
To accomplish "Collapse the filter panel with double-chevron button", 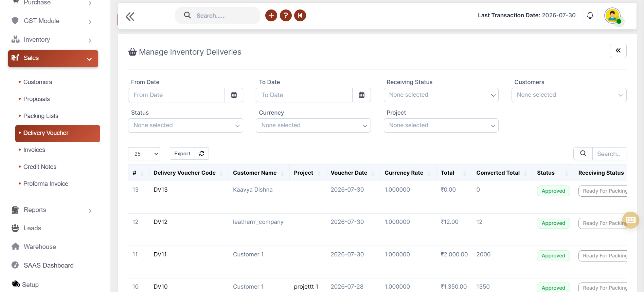I will [618, 51].
